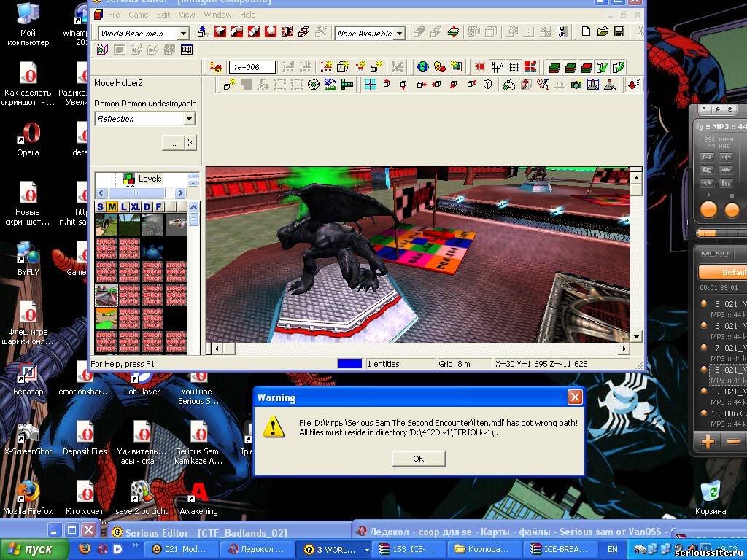747x560 pixels.
Task: Click the audio player volume slider
Action: pos(721,233)
